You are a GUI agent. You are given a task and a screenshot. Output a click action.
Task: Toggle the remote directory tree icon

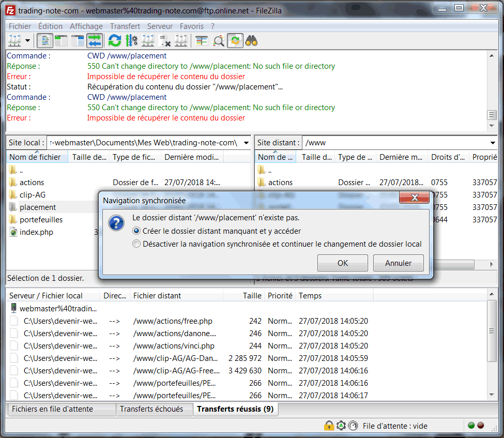pos(78,41)
